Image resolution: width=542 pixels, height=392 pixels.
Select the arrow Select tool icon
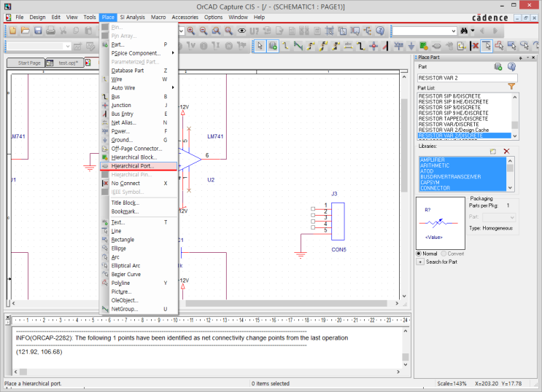point(260,46)
